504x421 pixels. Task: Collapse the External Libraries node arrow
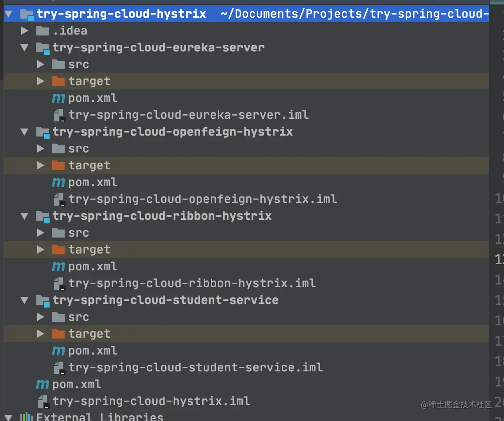[x=9, y=417]
